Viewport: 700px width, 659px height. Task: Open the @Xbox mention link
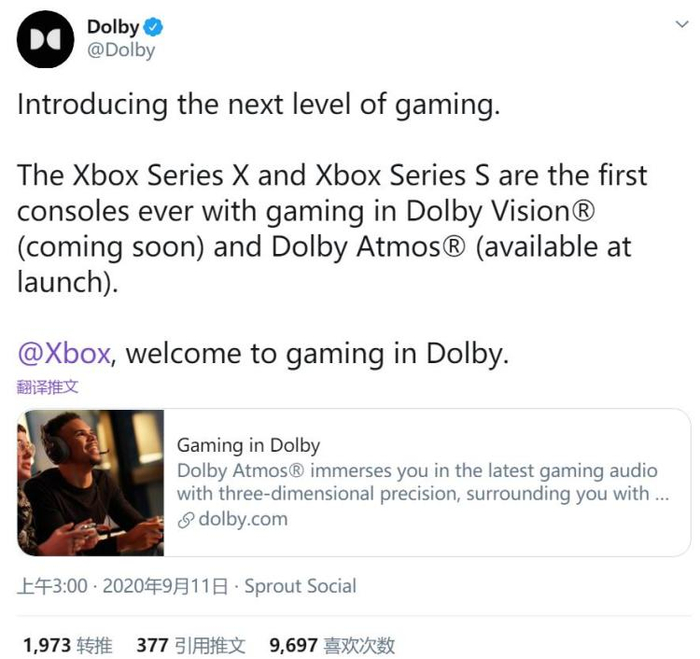coord(66,353)
